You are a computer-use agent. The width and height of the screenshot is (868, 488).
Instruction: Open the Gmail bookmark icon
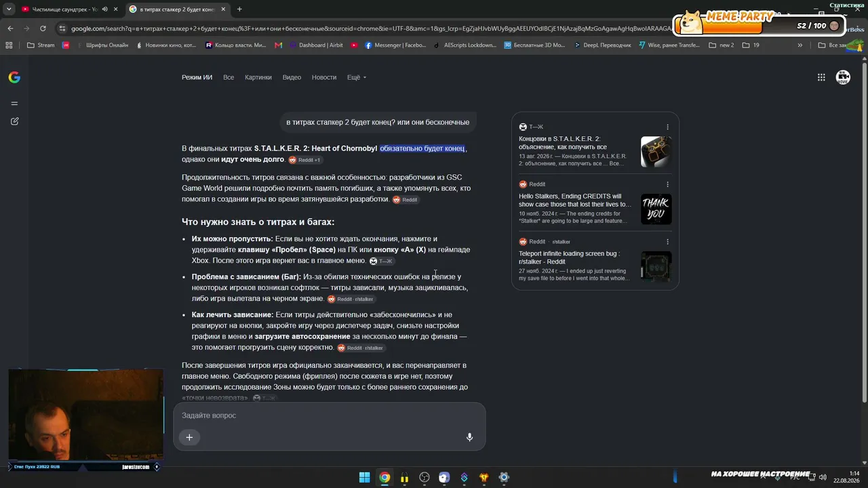click(278, 45)
